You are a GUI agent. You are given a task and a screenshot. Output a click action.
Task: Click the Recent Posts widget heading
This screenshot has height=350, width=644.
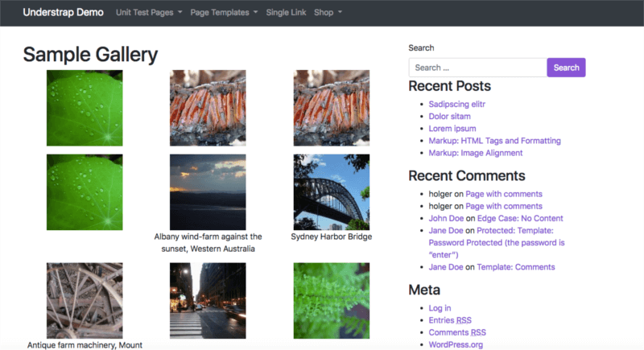(449, 86)
